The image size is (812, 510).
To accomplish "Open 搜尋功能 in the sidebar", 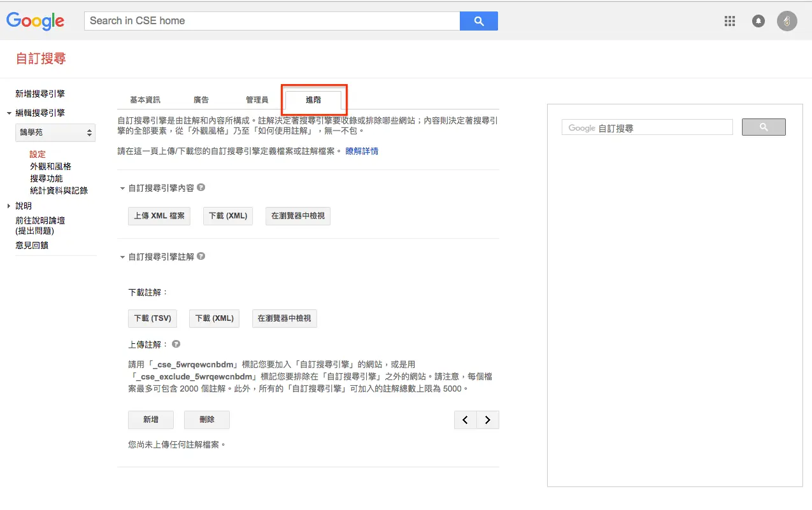I will (x=46, y=178).
